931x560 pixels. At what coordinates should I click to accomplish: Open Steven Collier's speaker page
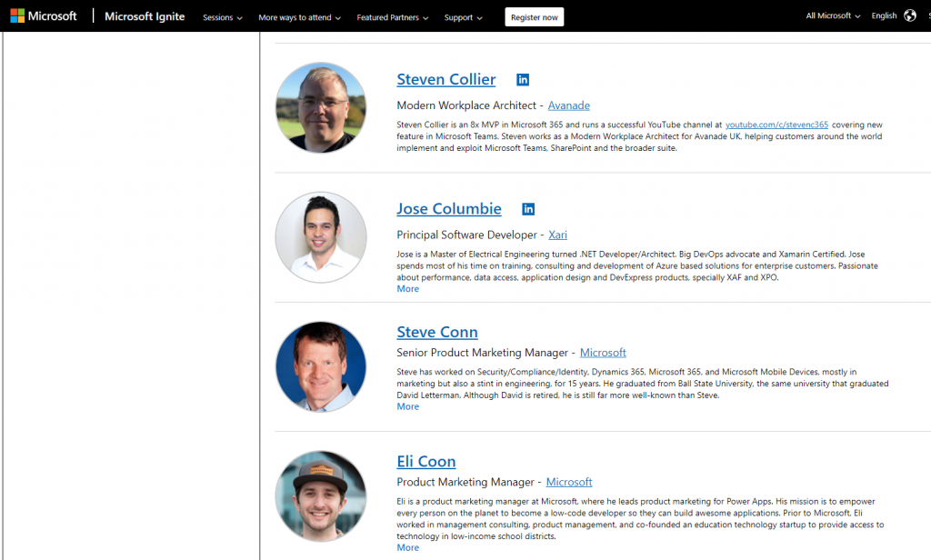coord(445,80)
